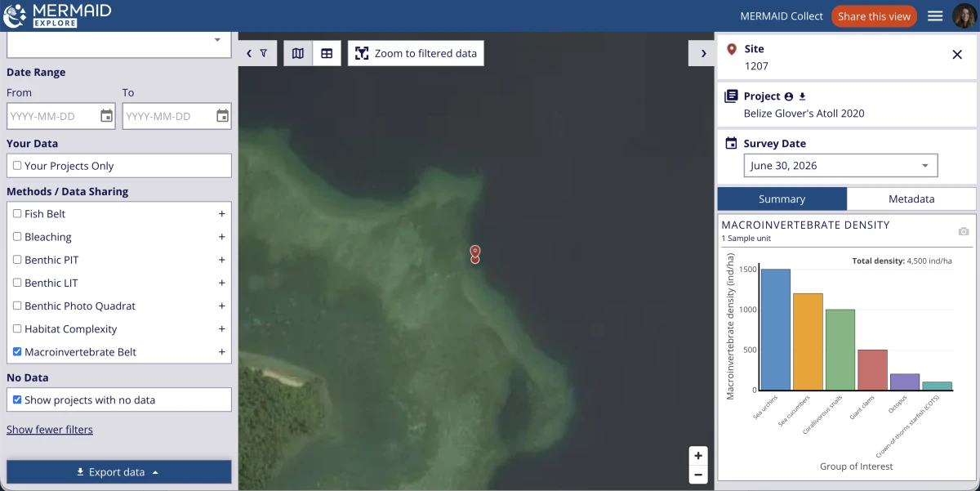Switch to map view icon
Screen dimensions: 980x491
tap(298, 54)
